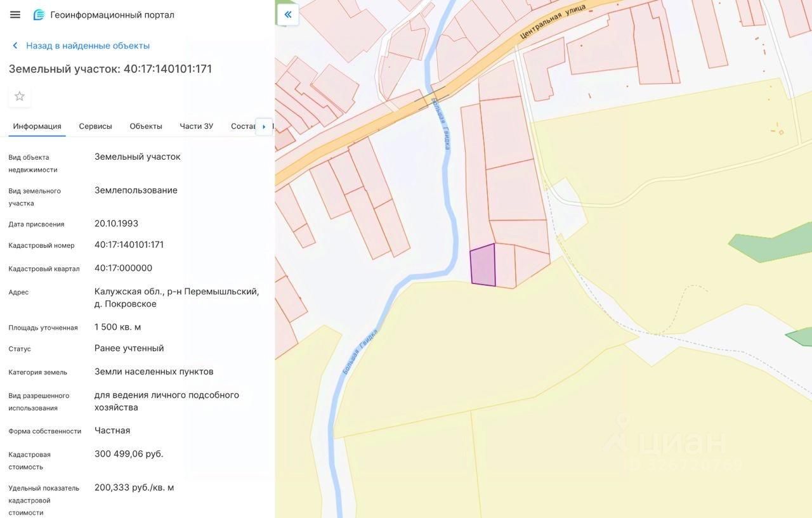Click the Центральная улица street label

click(552, 22)
